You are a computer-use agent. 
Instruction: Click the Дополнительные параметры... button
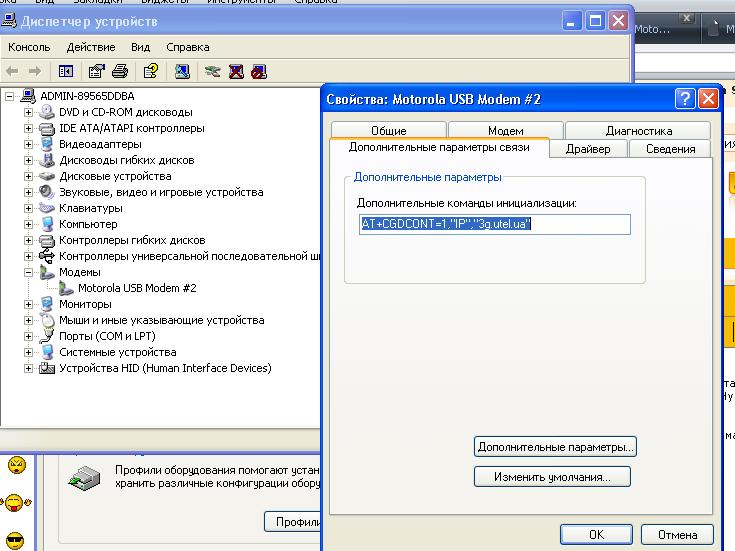(x=555, y=446)
